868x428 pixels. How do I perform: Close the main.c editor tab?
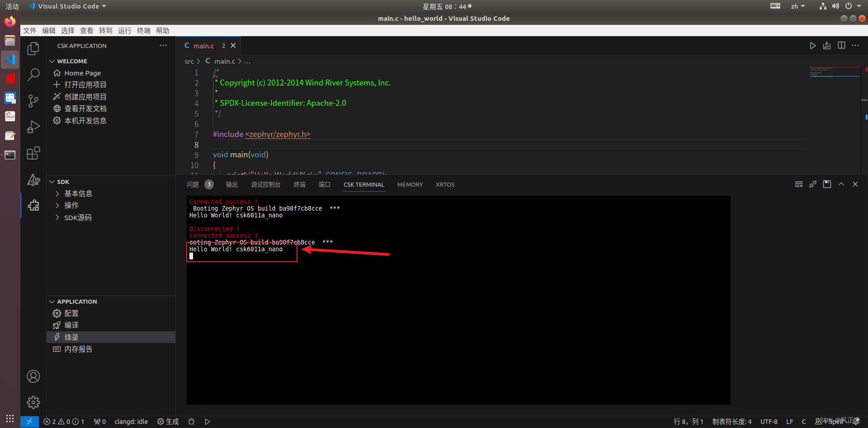(x=233, y=46)
